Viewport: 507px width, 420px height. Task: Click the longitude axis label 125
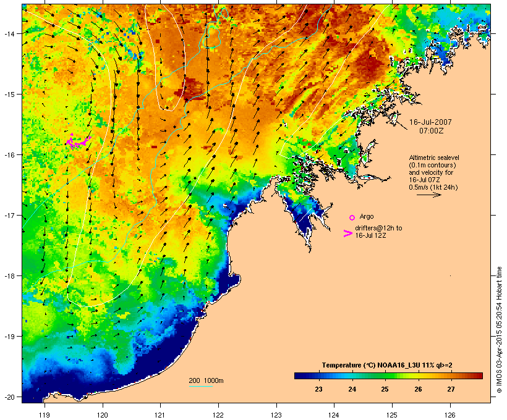pyautogui.click(x=392, y=415)
